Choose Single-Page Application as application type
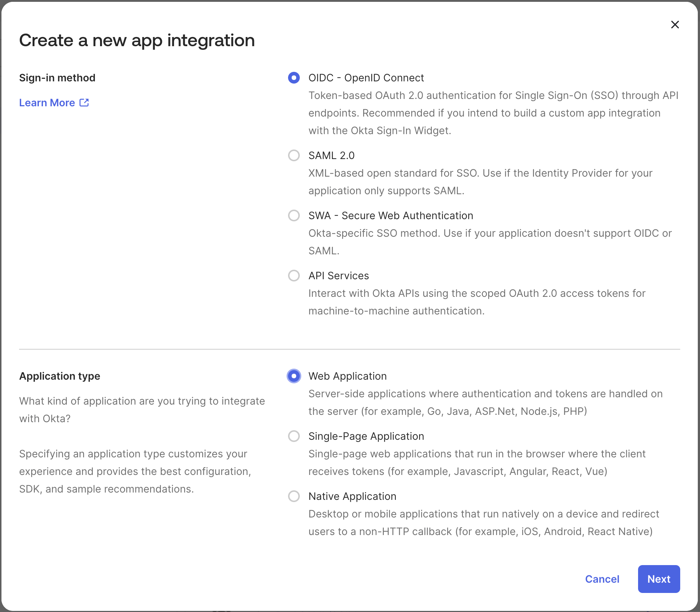 [294, 436]
